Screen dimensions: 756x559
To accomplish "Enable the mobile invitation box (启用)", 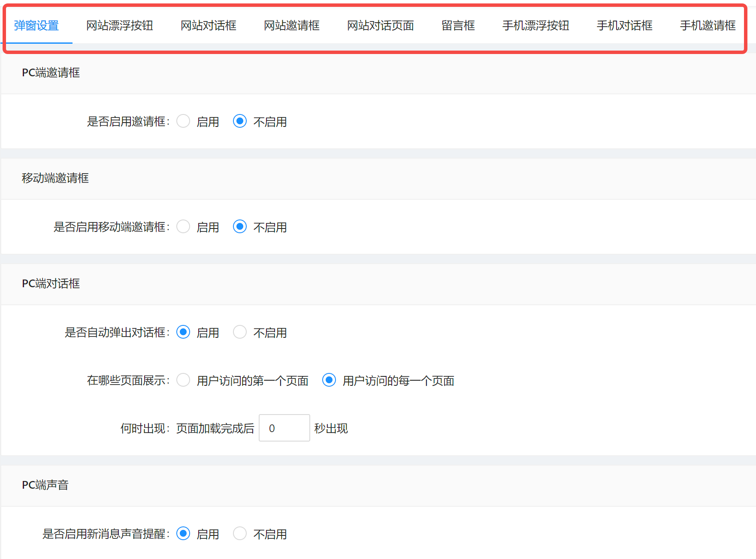I will coord(183,227).
